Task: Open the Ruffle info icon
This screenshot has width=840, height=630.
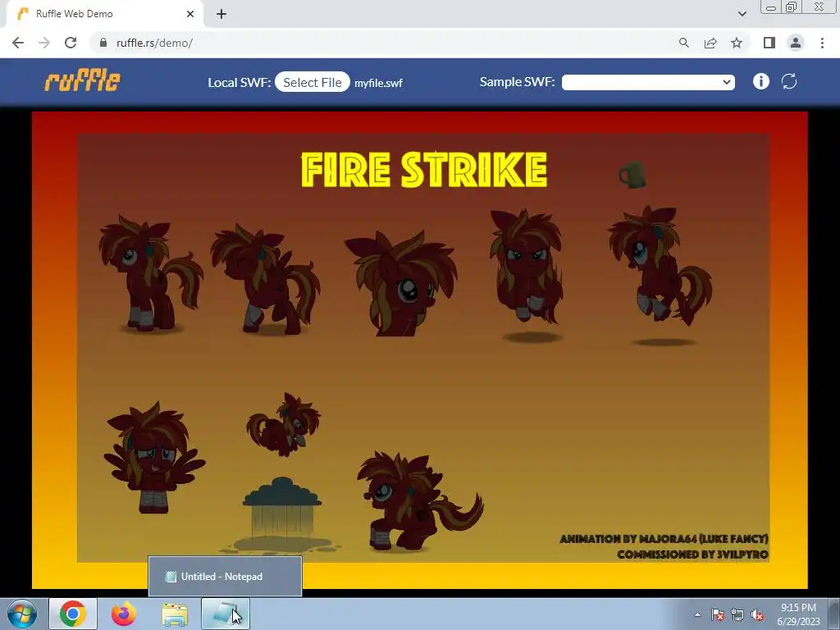Action: click(x=760, y=81)
